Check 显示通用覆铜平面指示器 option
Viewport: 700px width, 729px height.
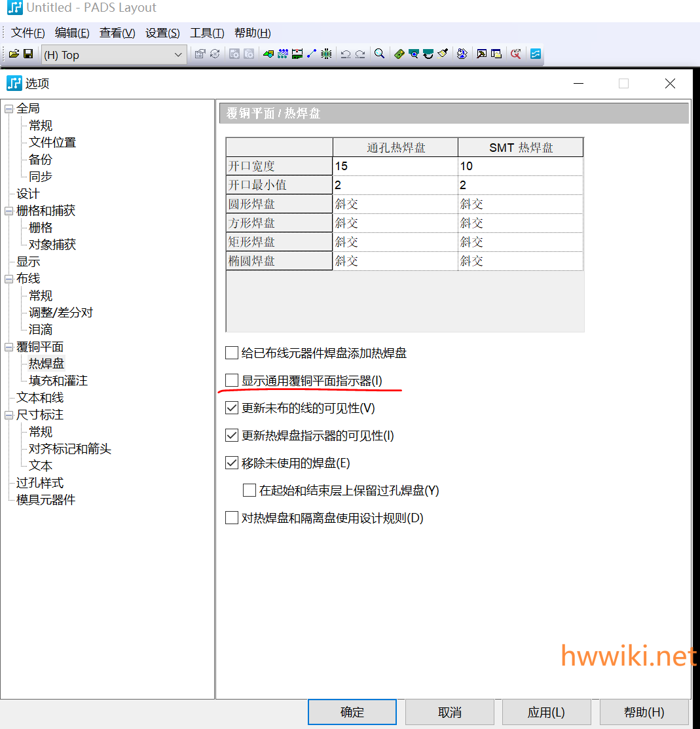pyautogui.click(x=232, y=380)
